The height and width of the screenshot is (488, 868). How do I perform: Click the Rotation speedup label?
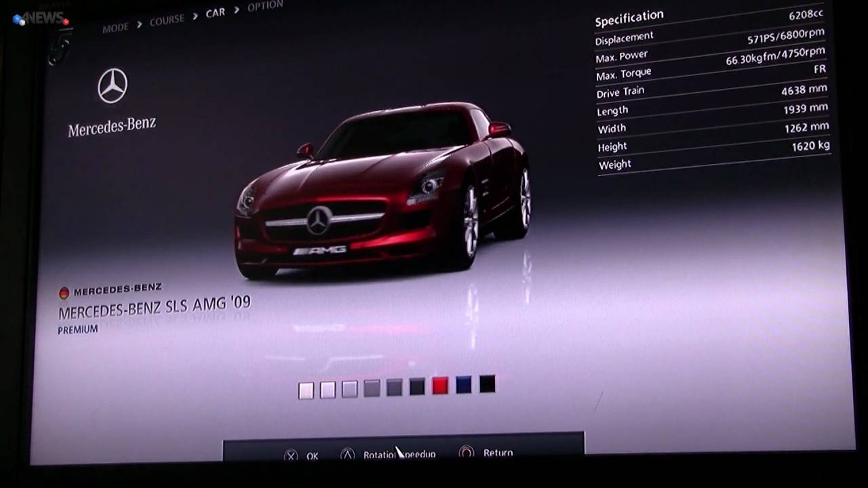point(399,454)
